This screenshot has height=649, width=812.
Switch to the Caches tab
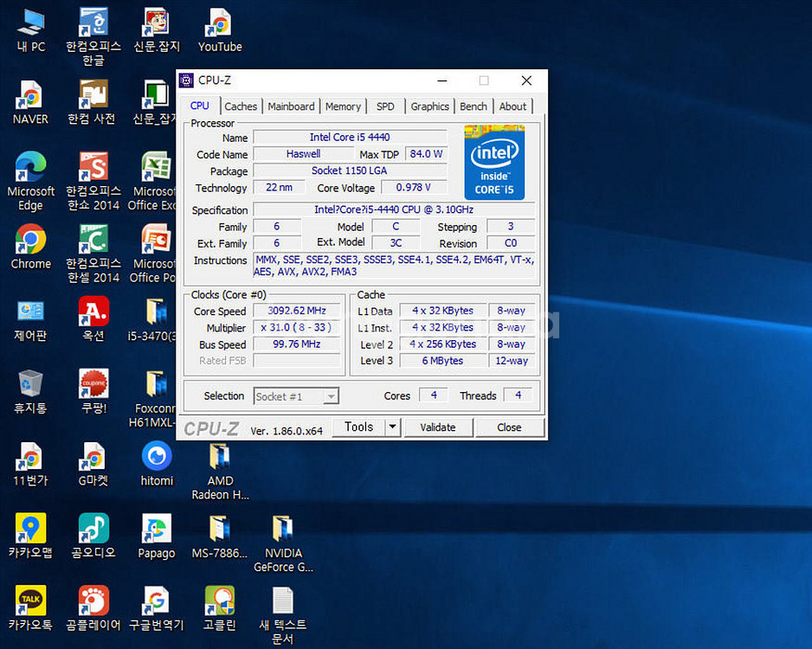pyautogui.click(x=241, y=106)
